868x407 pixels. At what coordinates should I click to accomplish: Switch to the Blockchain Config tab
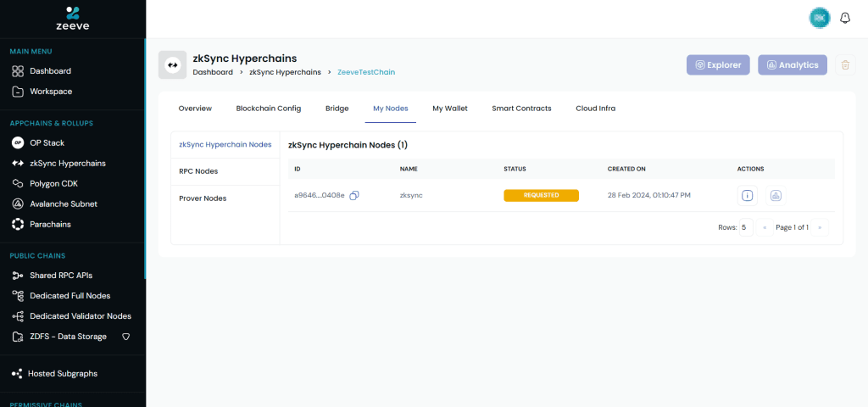pyautogui.click(x=269, y=109)
